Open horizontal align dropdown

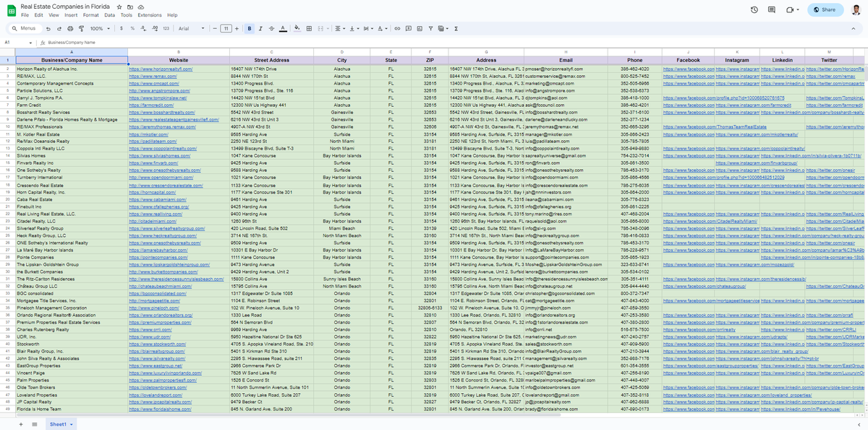(x=340, y=28)
